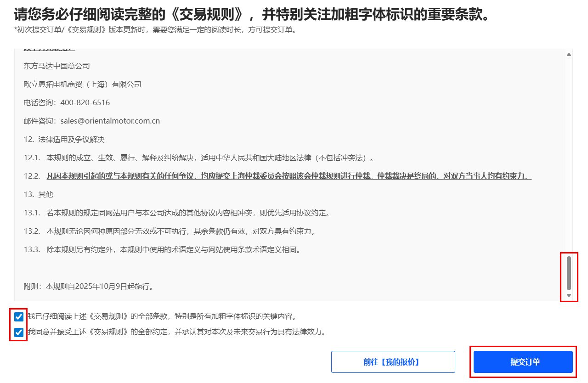Click the phone number 400-820-6516
This screenshot has height=383, width=588.
click(85, 103)
